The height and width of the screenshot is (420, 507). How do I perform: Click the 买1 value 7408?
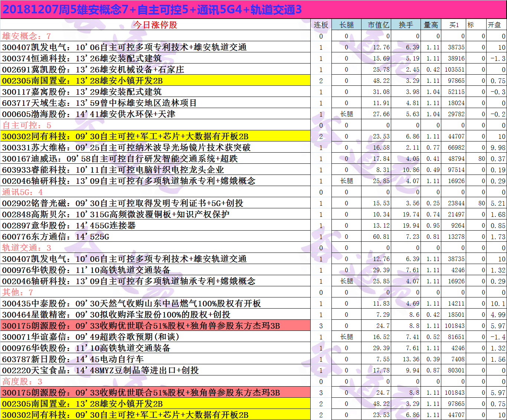click(458, 359)
